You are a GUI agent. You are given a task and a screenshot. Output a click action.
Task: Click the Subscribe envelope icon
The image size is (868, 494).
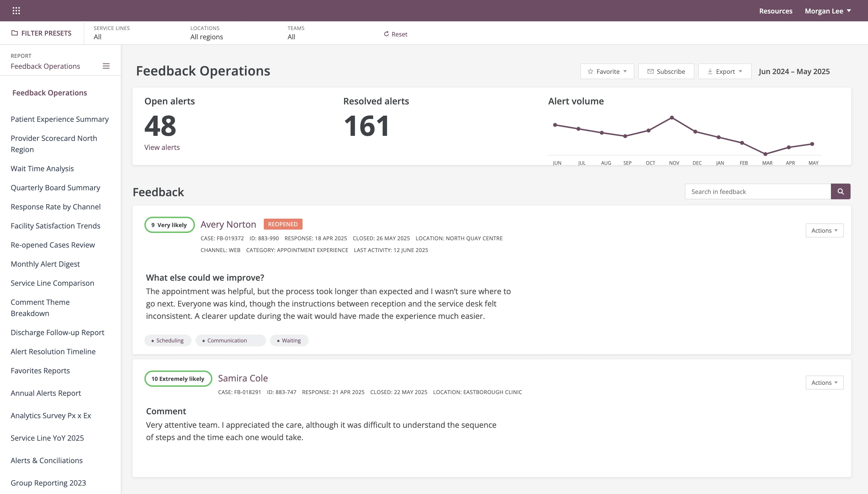pos(650,72)
